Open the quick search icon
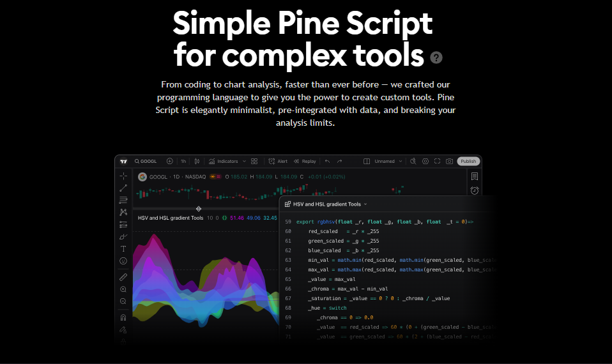612x364 pixels. pyautogui.click(x=413, y=161)
